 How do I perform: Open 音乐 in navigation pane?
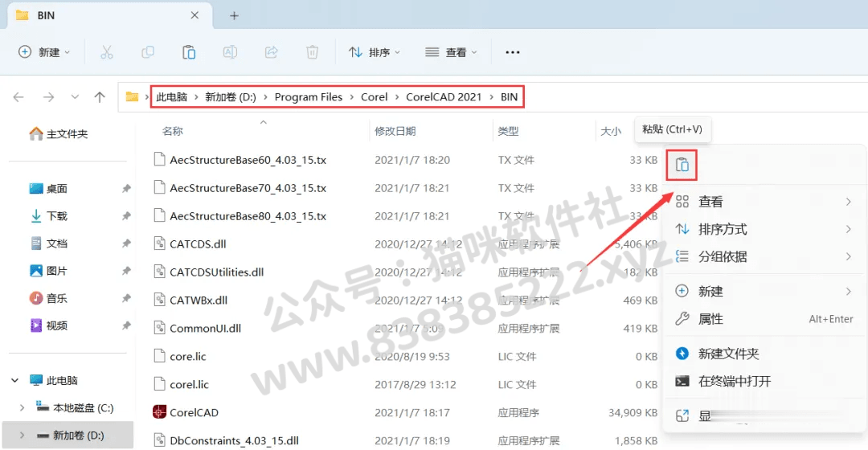tap(49, 298)
